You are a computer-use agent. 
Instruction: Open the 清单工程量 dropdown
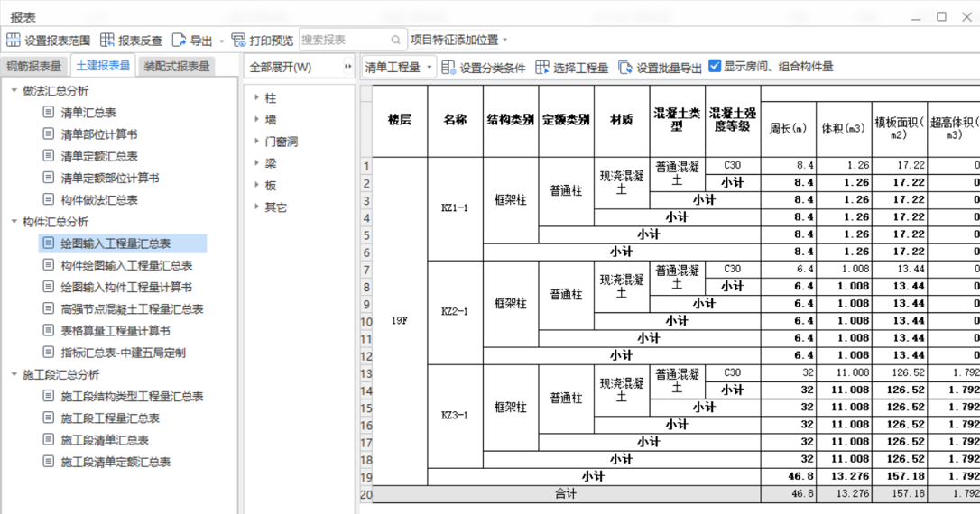click(399, 67)
